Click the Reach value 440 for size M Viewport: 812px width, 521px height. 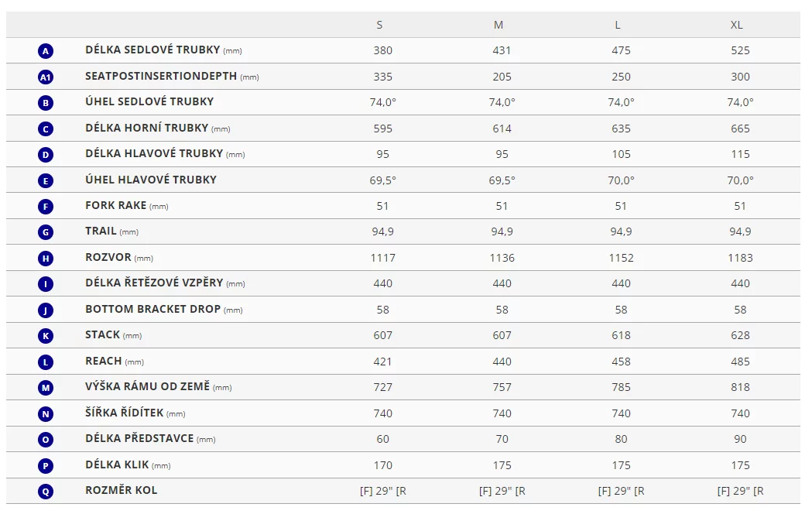tap(502, 362)
